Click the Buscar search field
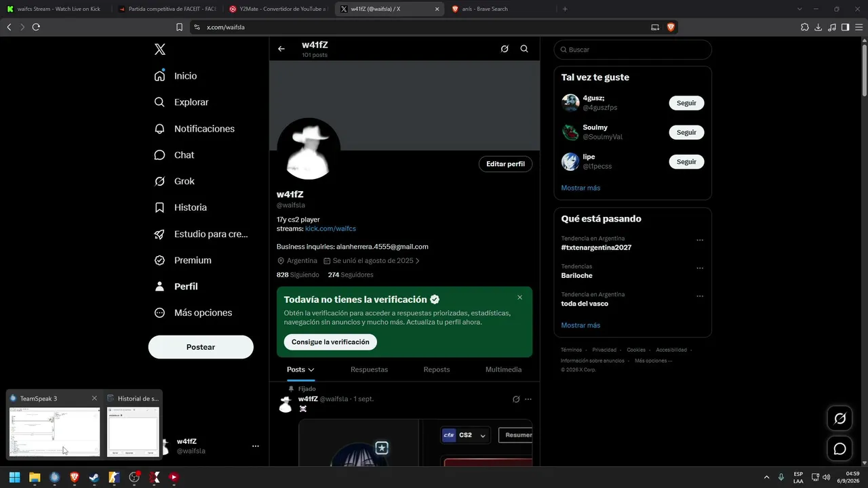This screenshot has height=488, width=868. pyautogui.click(x=633, y=49)
